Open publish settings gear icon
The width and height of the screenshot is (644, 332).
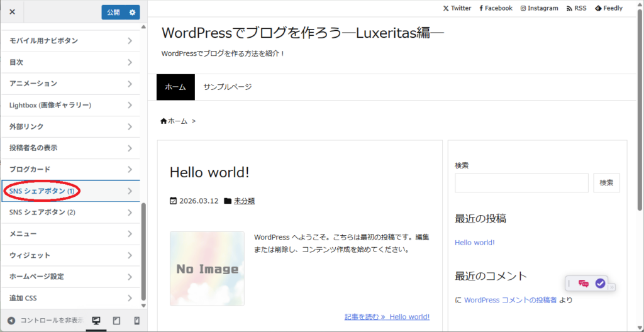coord(132,13)
